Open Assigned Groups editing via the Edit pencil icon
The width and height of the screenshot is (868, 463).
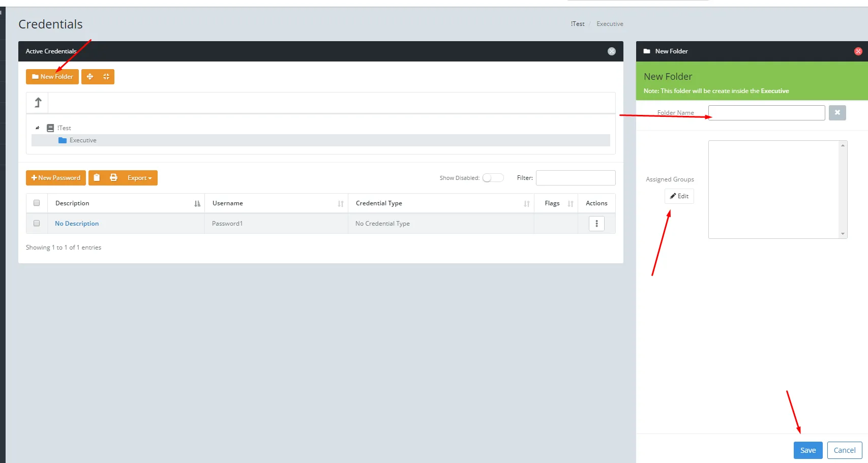point(679,196)
